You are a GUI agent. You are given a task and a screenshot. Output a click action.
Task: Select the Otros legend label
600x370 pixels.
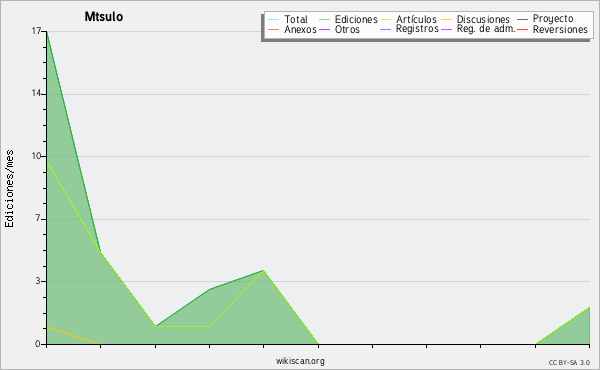pos(347,29)
